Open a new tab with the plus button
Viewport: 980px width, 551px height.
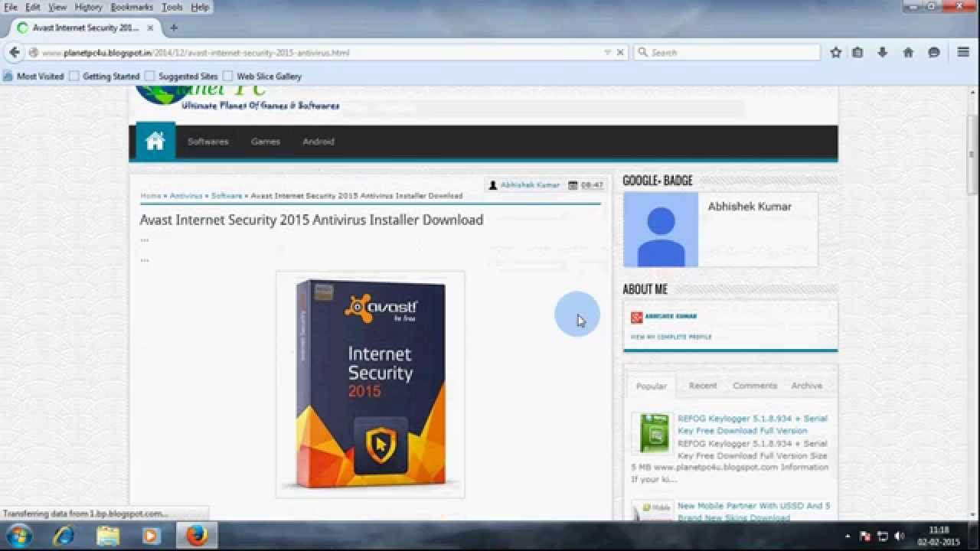(x=174, y=28)
